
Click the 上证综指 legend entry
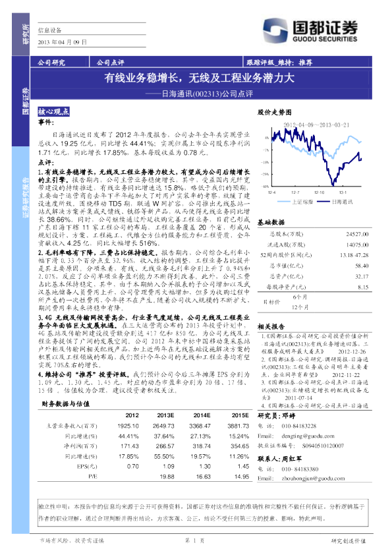tap(295, 202)
